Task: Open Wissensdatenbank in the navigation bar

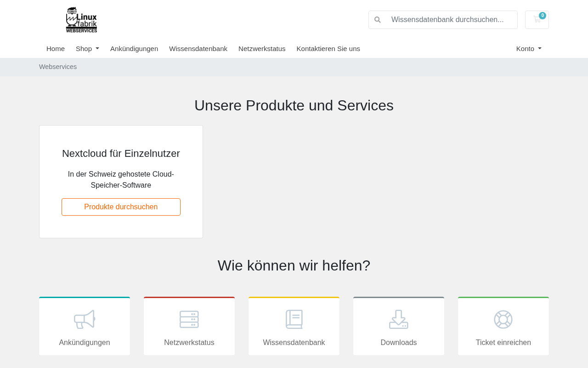Action: pyautogui.click(x=198, y=49)
